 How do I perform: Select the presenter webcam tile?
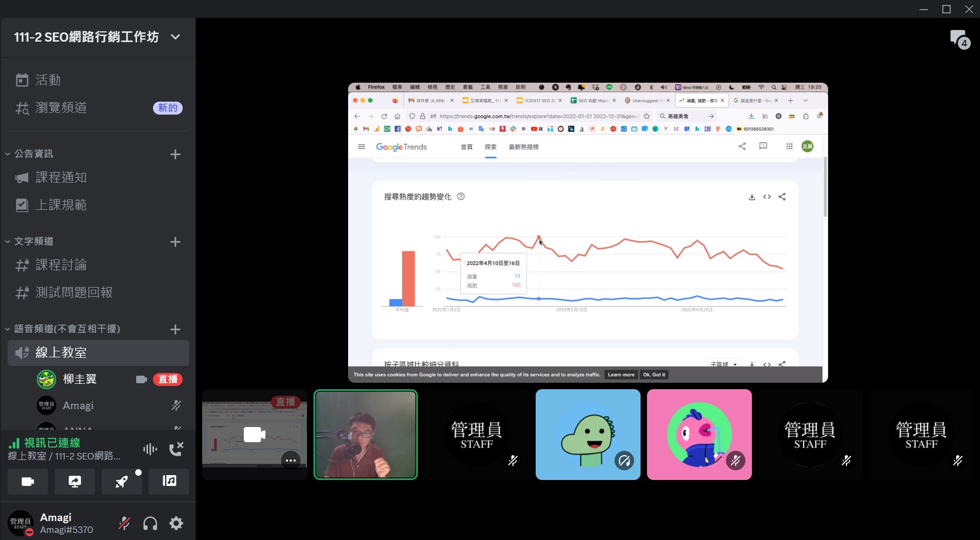click(366, 435)
